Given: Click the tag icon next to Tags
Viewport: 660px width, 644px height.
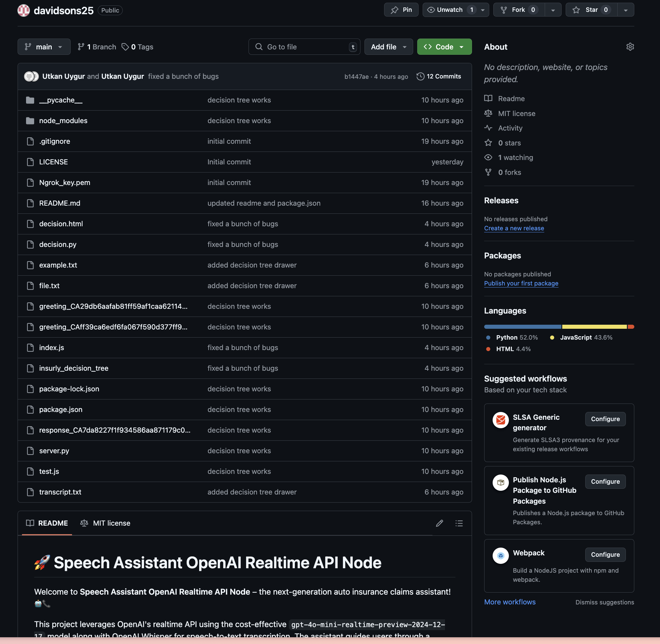Looking at the screenshot, I should 125,47.
